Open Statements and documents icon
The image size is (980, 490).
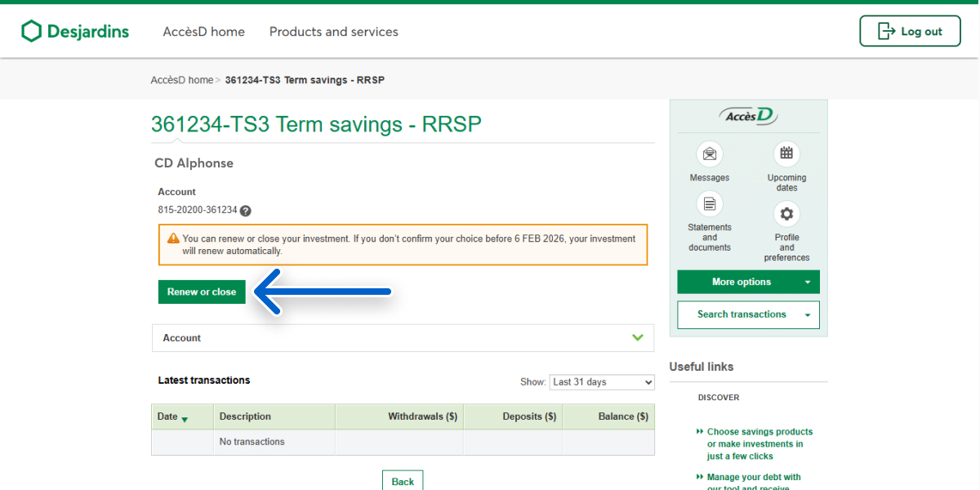(x=709, y=204)
